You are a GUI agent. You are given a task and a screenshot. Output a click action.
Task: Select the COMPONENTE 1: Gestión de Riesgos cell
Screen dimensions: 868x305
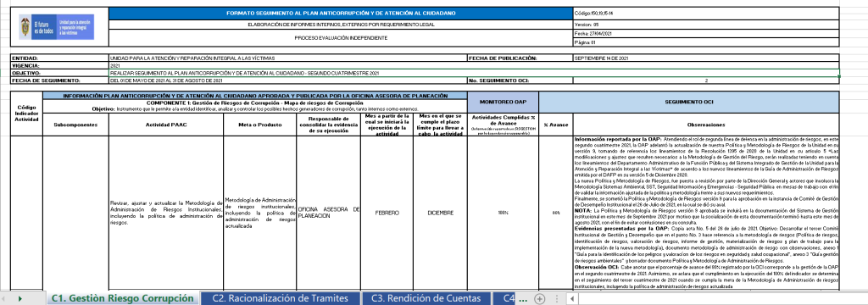click(x=255, y=106)
